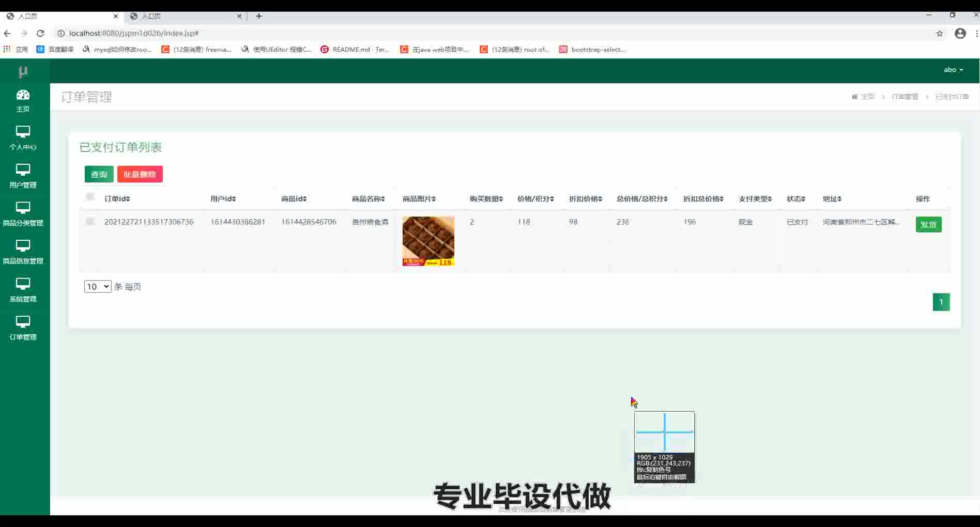Screen dimensions: 980x527
Task: Click the discounted total 196 cell
Action: point(690,222)
